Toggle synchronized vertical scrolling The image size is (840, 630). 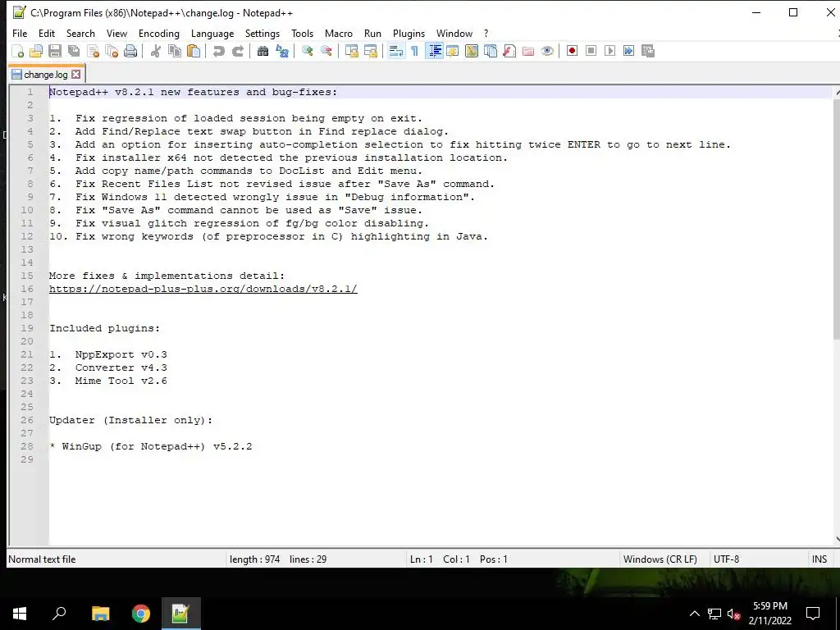(351, 52)
